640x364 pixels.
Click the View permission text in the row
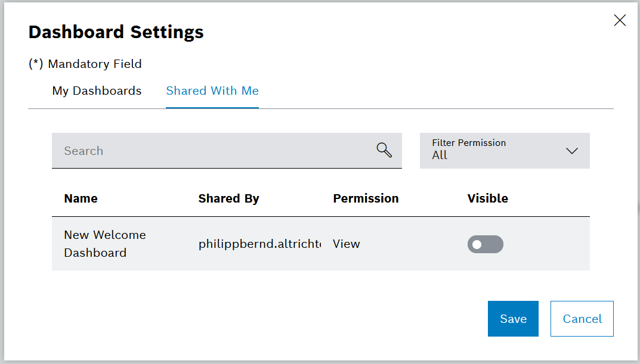[x=346, y=244]
